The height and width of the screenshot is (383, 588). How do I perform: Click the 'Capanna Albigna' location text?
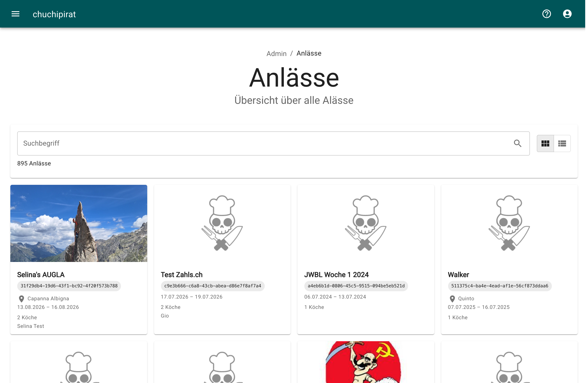coord(48,298)
